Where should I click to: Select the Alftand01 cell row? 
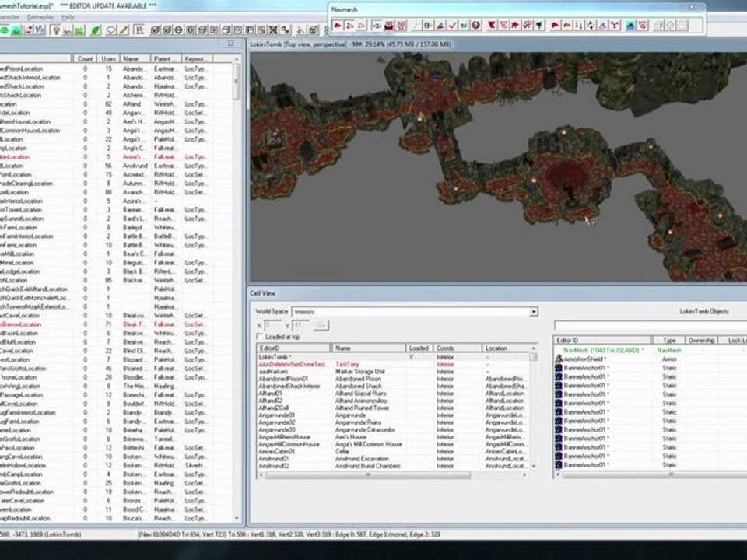point(393,394)
